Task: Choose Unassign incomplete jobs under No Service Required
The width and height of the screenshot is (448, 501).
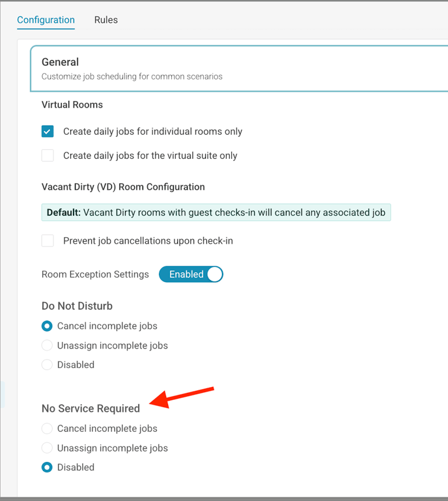Action: point(47,448)
